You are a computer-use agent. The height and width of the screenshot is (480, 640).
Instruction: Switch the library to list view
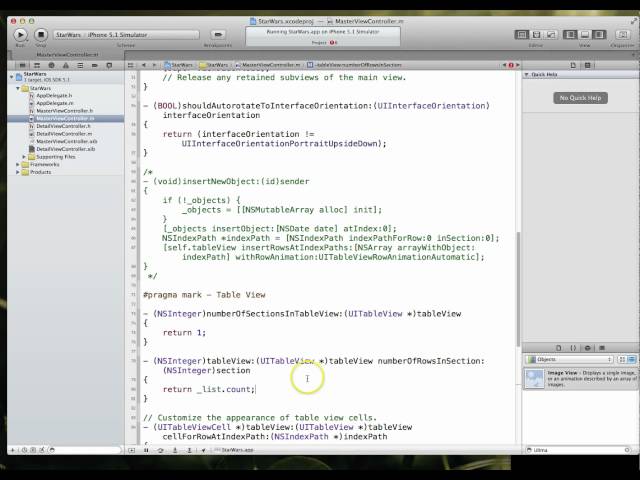click(x=631, y=360)
